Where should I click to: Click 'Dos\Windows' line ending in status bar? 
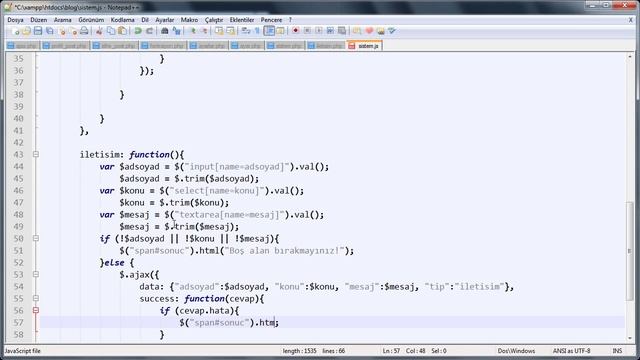click(x=516, y=351)
